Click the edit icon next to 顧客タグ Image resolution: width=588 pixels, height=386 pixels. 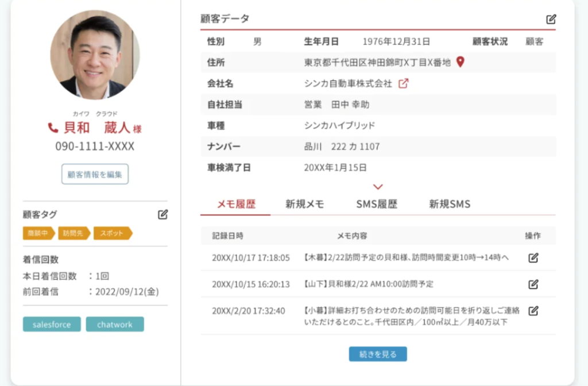tap(163, 214)
